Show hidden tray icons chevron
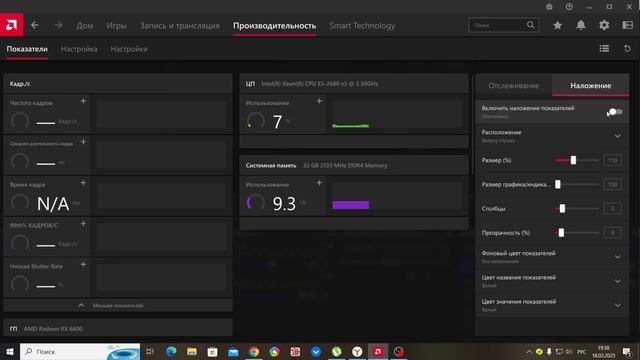The image size is (640, 360). pos(529,351)
